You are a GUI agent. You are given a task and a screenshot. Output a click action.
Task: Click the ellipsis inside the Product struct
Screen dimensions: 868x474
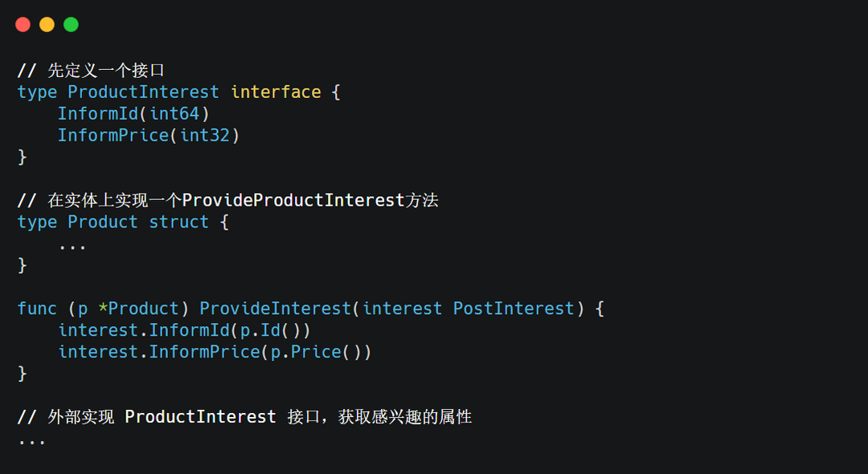coord(72,244)
